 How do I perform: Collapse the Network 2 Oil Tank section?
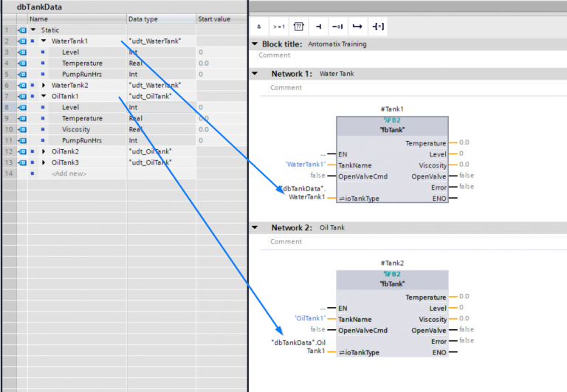pyautogui.click(x=255, y=227)
